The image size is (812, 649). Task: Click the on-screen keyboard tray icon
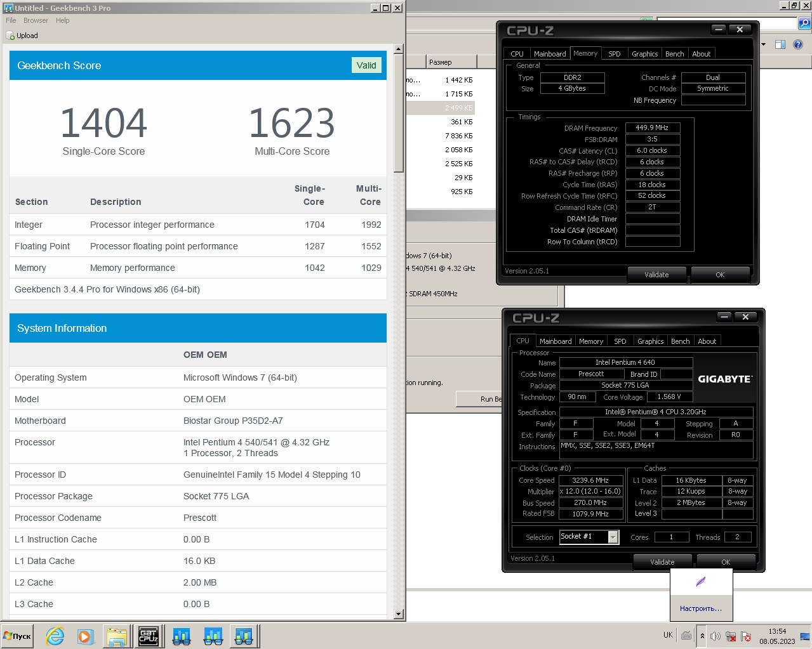click(x=686, y=635)
